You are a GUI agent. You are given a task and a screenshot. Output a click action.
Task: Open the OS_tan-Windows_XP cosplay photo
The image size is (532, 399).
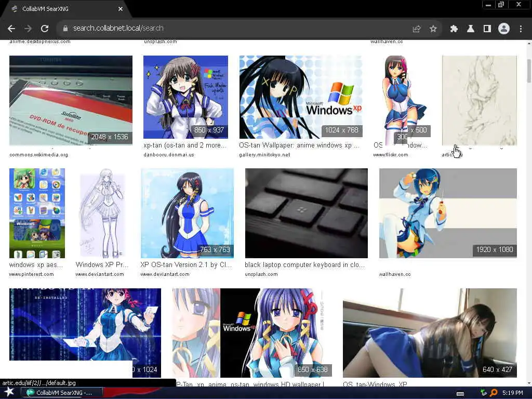pos(430,333)
